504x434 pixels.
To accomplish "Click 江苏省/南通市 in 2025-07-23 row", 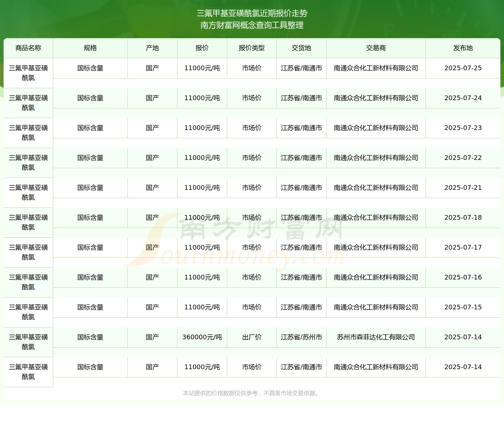I will pos(302,128).
